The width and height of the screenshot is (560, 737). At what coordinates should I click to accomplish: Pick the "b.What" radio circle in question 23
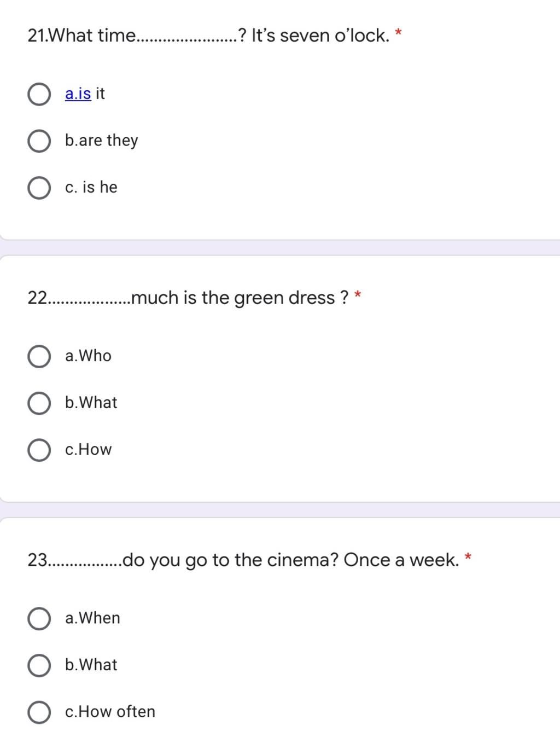39,665
